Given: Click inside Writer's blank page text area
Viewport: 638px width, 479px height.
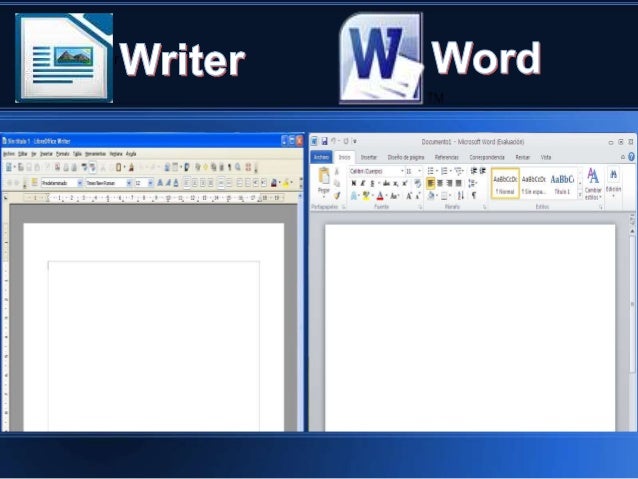Looking at the screenshot, I should click(154, 346).
